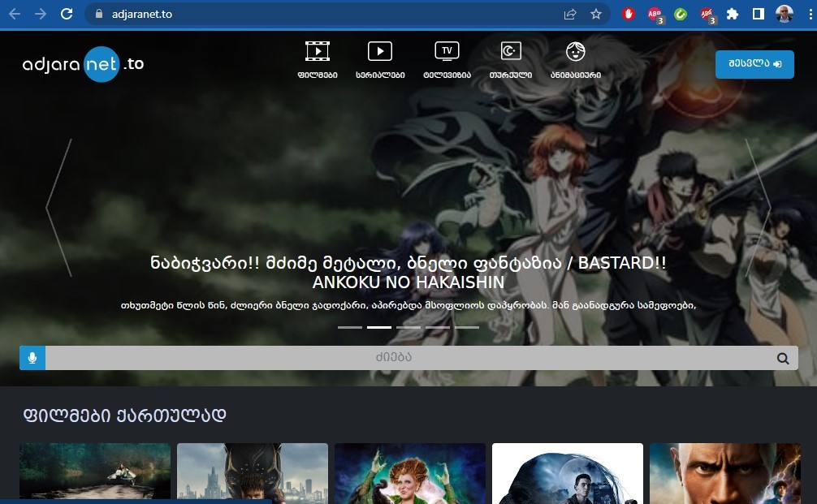Screen dimensions: 817x504
Task: Click the შესვლა login button
Action: click(754, 64)
